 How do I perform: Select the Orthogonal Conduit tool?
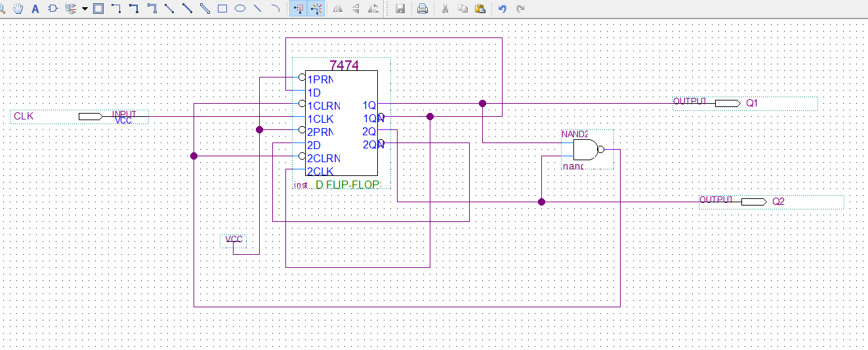click(x=152, y=9)
